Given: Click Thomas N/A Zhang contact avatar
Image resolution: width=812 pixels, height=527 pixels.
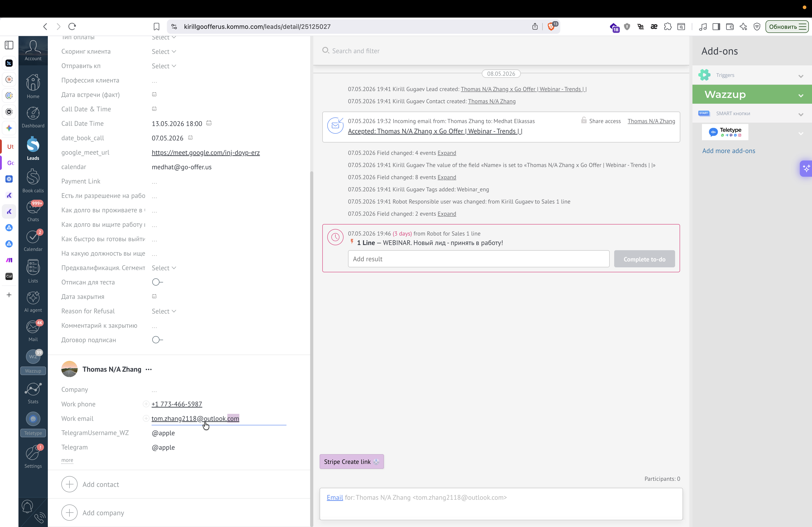Looking at the screenshot, I should tap(69, 369).
